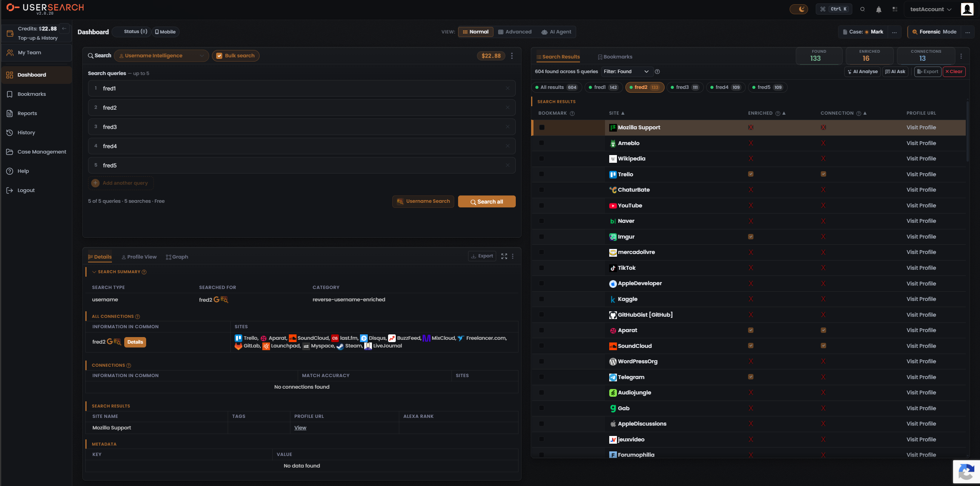Check the bookmark box for Telegram
This screenshot has height=486, width=980.
tap(542, 377)
